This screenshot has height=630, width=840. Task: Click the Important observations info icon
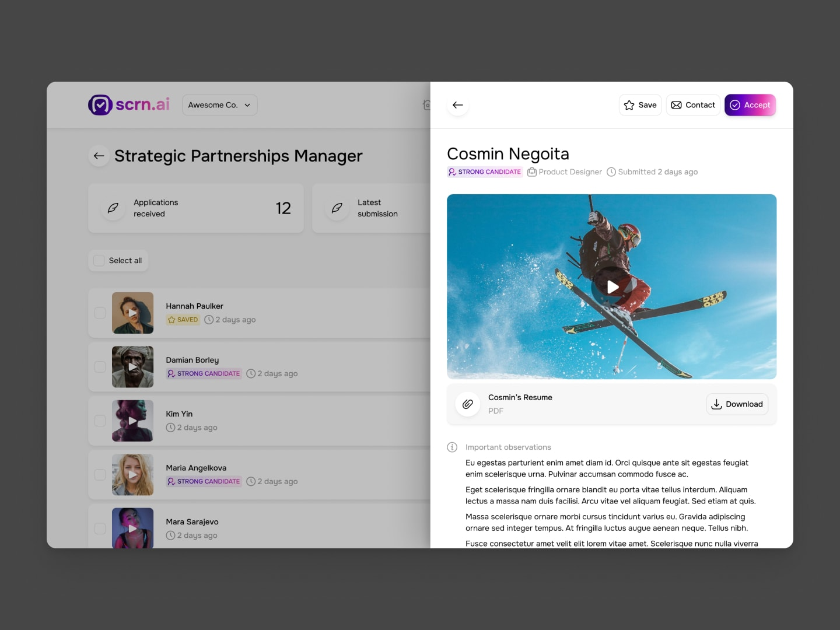coord(452,447)
